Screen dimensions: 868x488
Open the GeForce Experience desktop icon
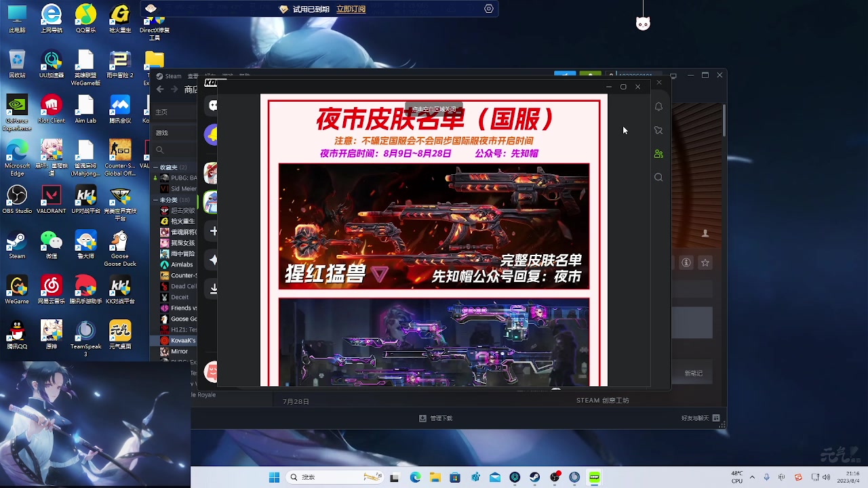click(17, 112)
